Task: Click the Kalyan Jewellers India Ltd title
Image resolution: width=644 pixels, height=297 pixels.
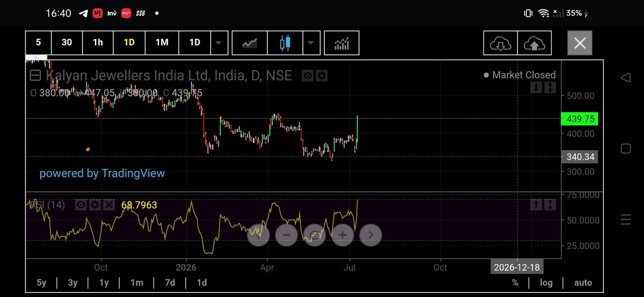Action: (169, 75)
